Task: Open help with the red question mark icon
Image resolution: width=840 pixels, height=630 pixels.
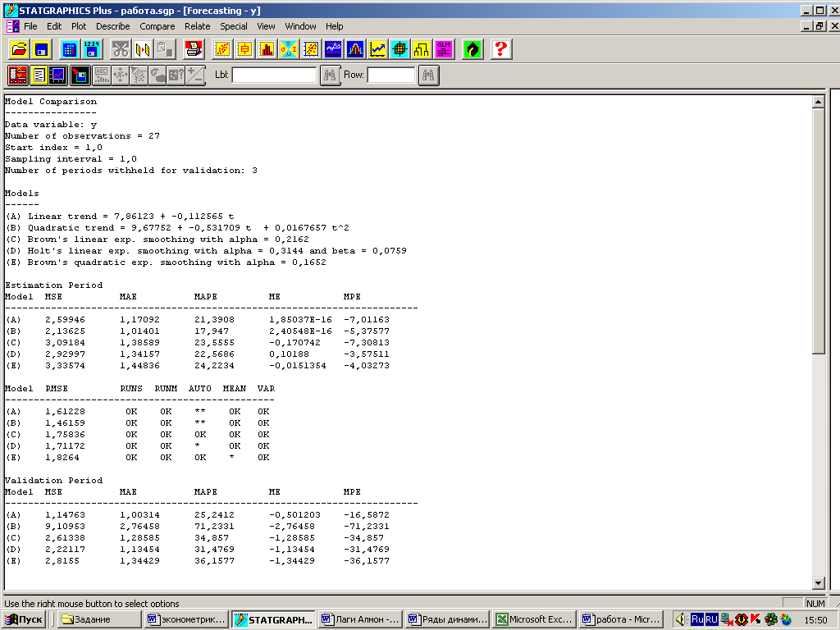Action: 501,49
